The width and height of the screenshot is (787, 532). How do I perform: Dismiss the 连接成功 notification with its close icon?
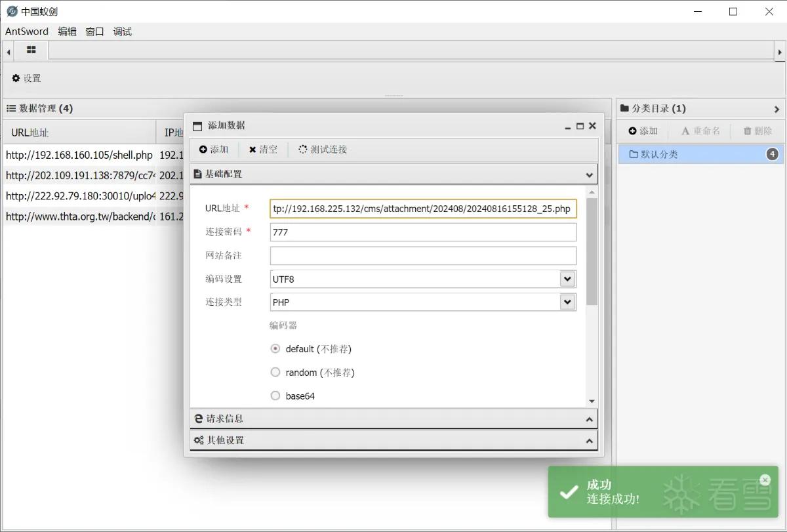765,480
